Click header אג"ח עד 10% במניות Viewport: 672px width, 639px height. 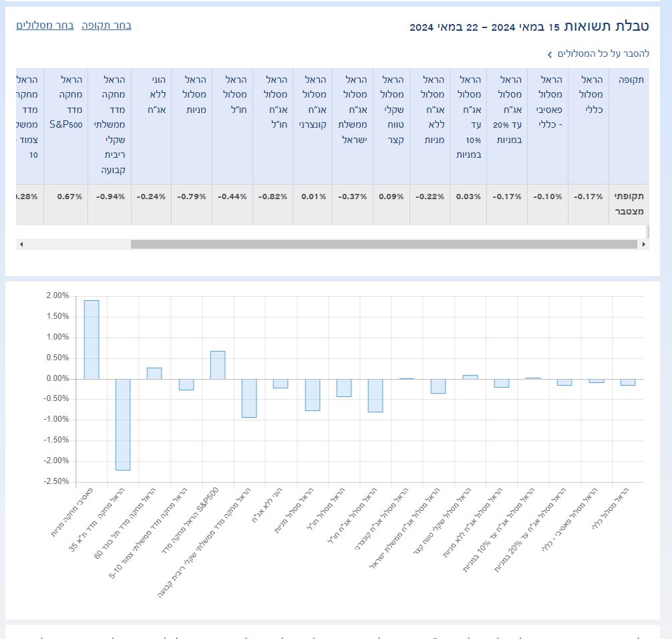468,126
